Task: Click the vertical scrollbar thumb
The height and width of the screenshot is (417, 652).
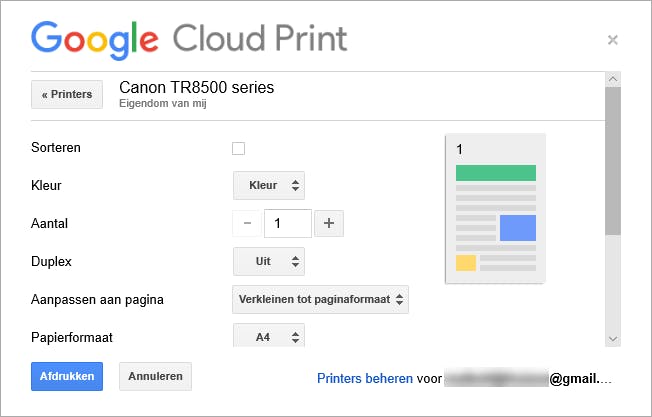Action: [613, 160]
